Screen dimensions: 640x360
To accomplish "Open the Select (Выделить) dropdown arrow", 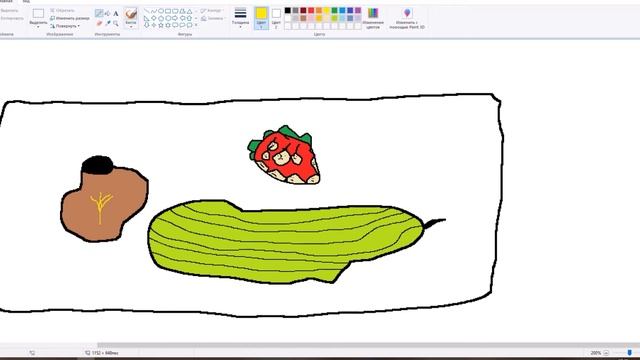I will pos(38,27).
